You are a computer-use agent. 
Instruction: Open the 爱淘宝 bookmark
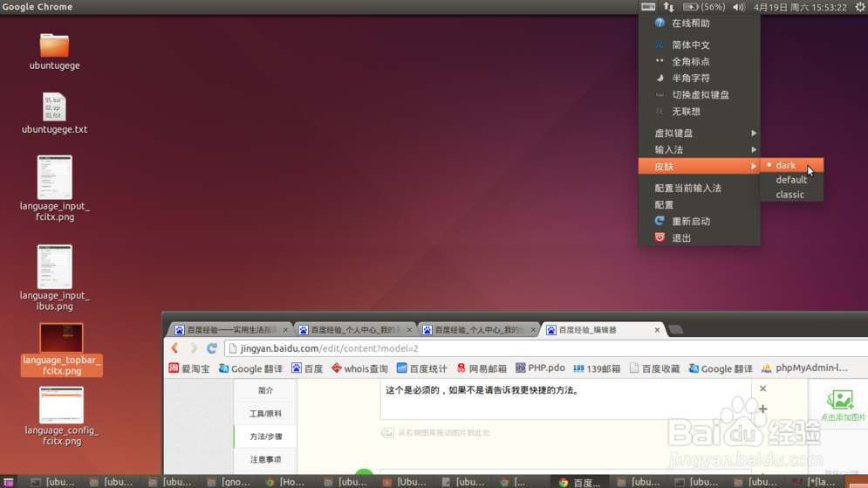189,368
